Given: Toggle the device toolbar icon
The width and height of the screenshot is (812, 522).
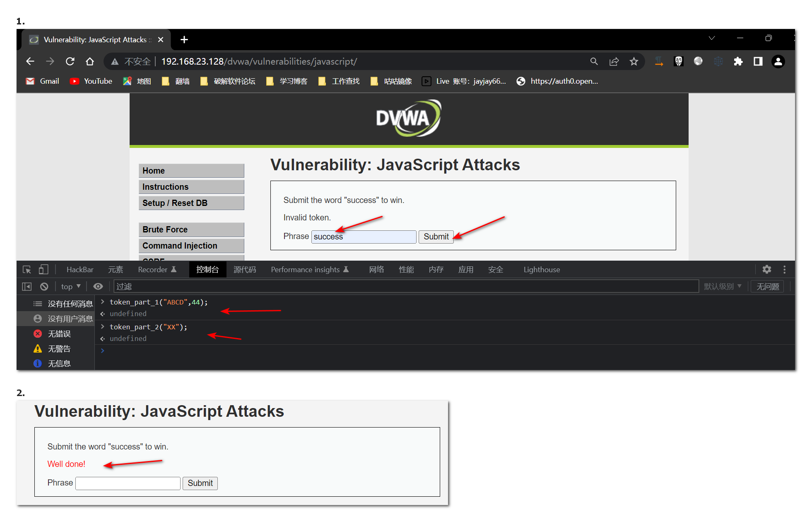Looking at the screenshot, I should click(x=43, y=270).
